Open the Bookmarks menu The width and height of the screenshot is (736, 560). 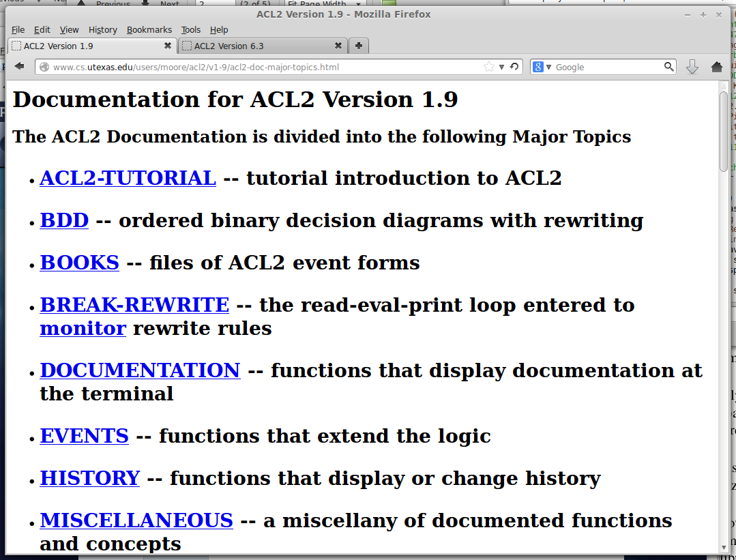[149, 29]
